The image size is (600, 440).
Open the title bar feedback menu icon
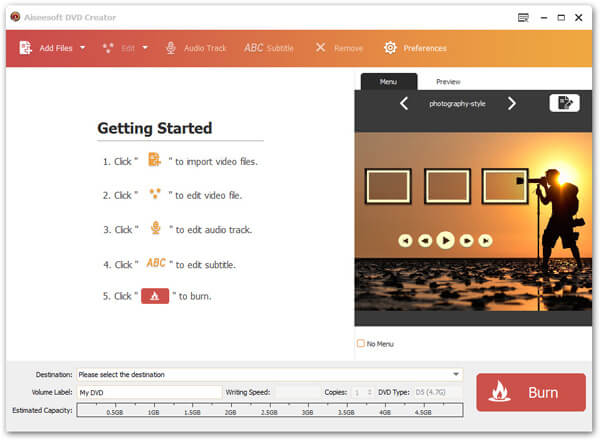tap(523, 18)
